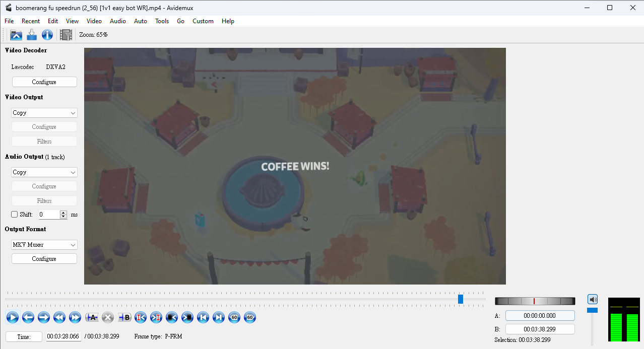Click Filters under Audio Output

[x=44, y=201]
